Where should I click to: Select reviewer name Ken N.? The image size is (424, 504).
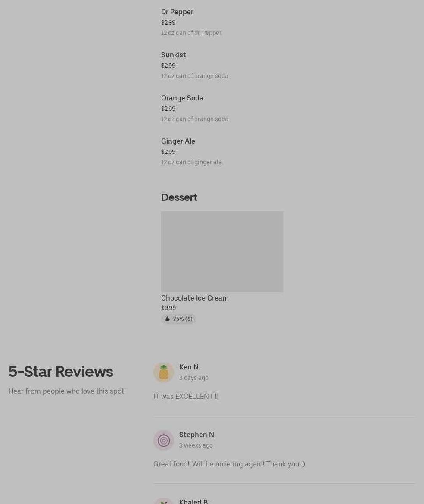(190, 367)
